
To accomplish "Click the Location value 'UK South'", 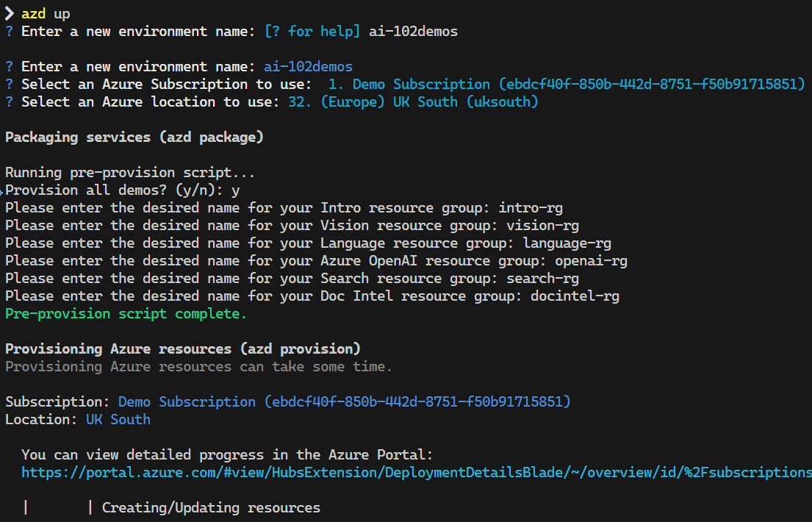I will tap(118, 419).
